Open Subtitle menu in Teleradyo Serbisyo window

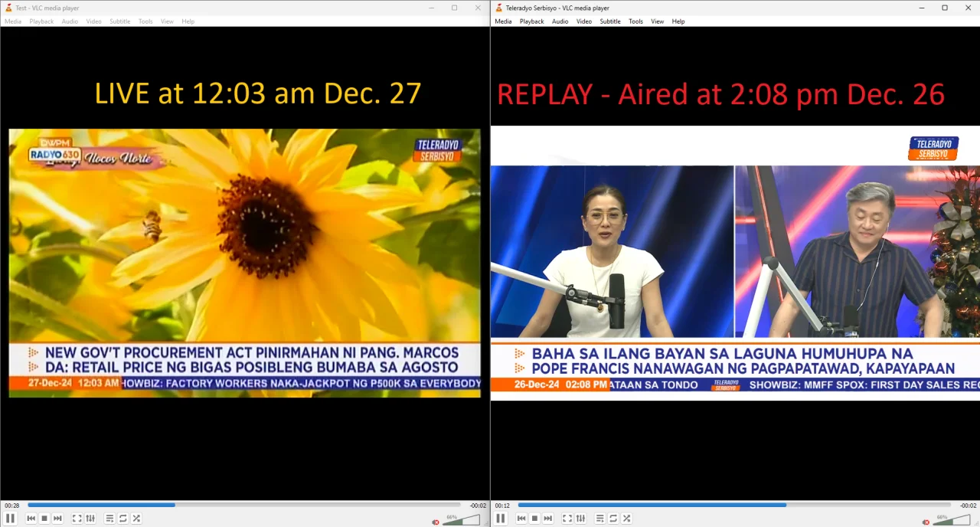coord(609,21)
